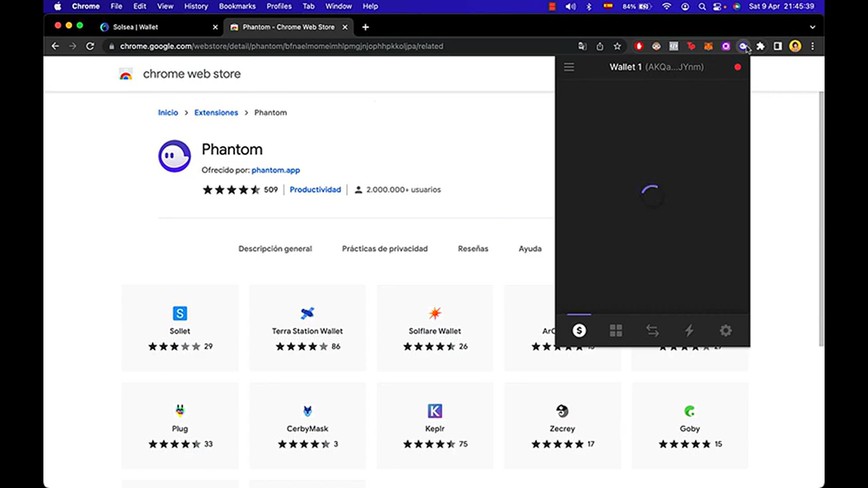Open Phantom settings gear
Viewport: 868px width, 488px height.
(x=726, y=331)
